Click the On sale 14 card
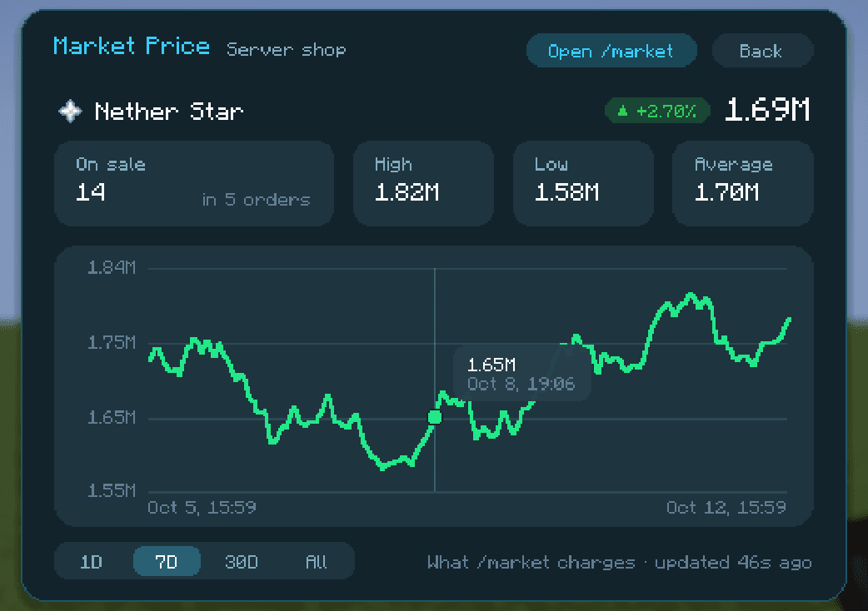The height and width of the screenshot is (611, 868). click(x=194, y=183)
